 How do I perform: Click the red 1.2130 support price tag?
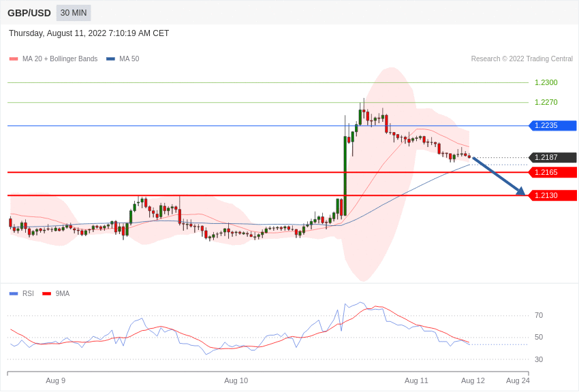click(553, 195)
